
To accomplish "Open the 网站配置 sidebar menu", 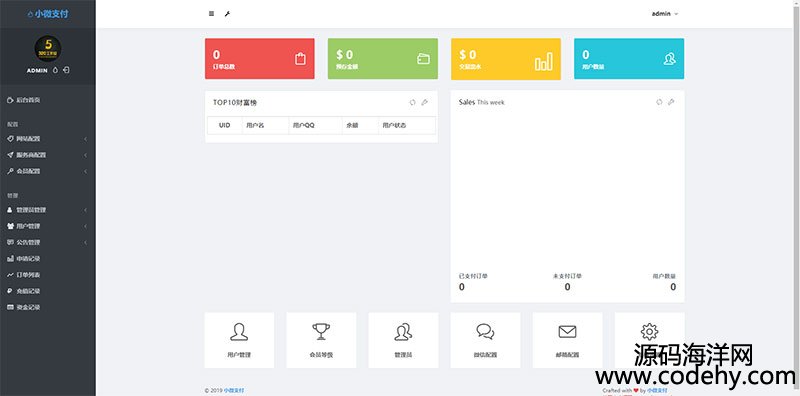I will click(x=47, y=138).
